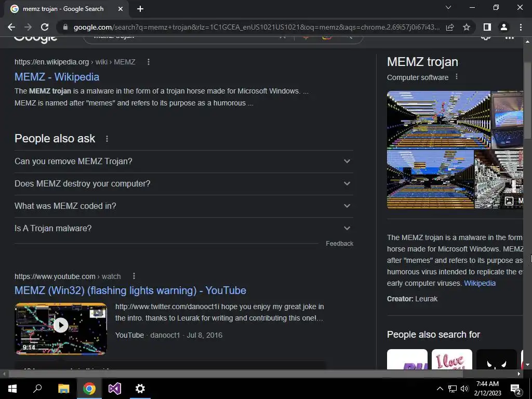Show hidden system tray icons

pyautogui.click(x=440, y=389)
